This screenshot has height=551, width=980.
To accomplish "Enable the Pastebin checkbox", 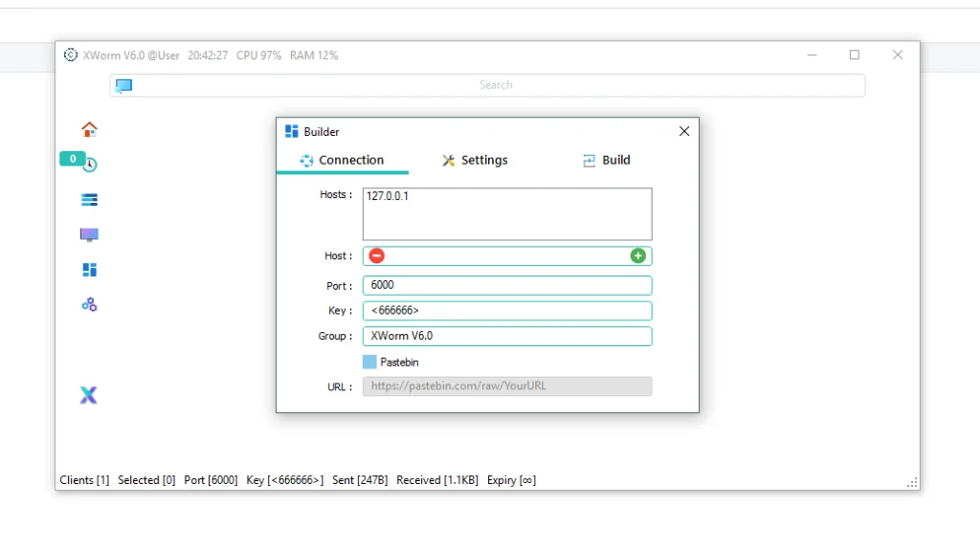I will [x=373, y=362].
